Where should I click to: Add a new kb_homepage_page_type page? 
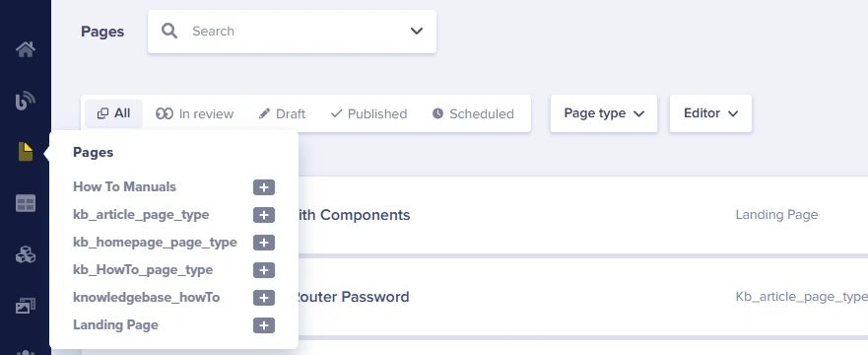pyautogui.click(x=264, y=243)
